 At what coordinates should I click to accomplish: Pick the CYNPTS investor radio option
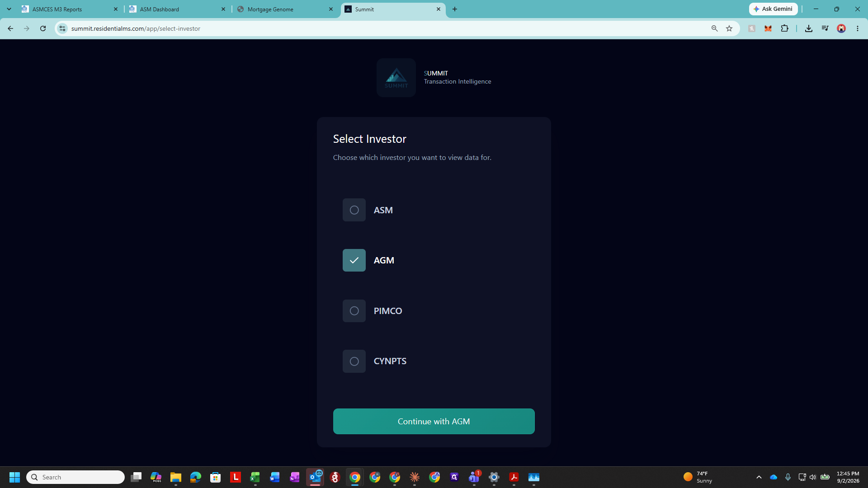coord(354,361)
